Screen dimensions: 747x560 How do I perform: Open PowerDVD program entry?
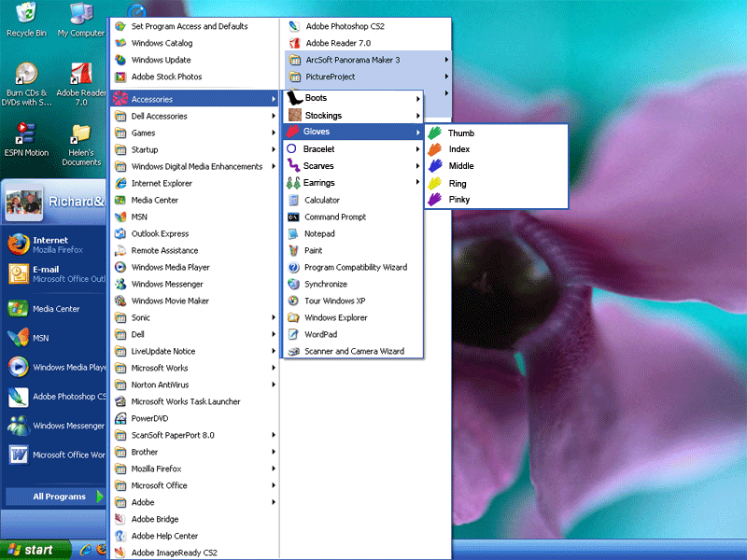click(194, 418)
